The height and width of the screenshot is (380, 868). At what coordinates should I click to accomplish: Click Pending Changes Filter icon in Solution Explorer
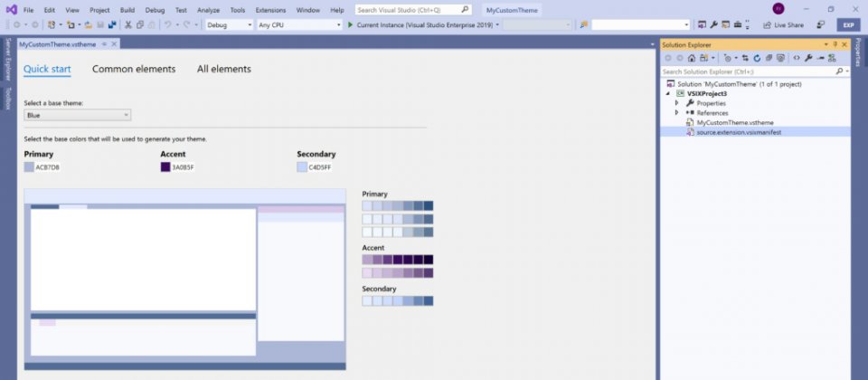[x=727, y=58]
